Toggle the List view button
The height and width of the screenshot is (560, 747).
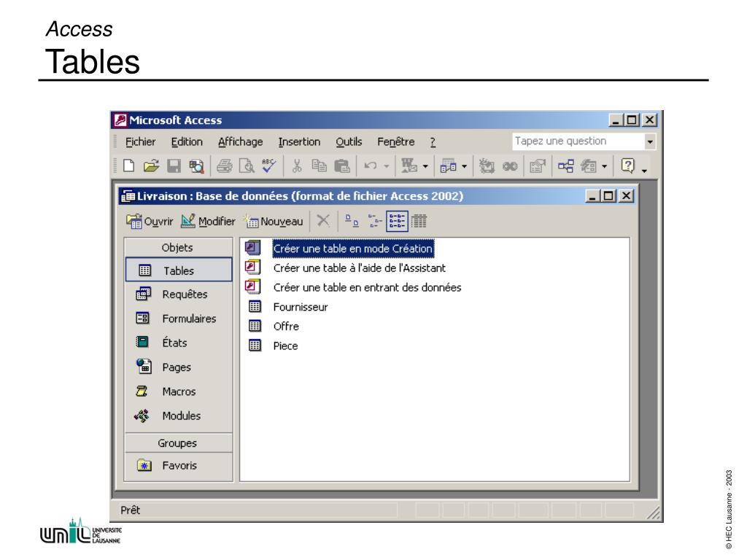[397, 221]
